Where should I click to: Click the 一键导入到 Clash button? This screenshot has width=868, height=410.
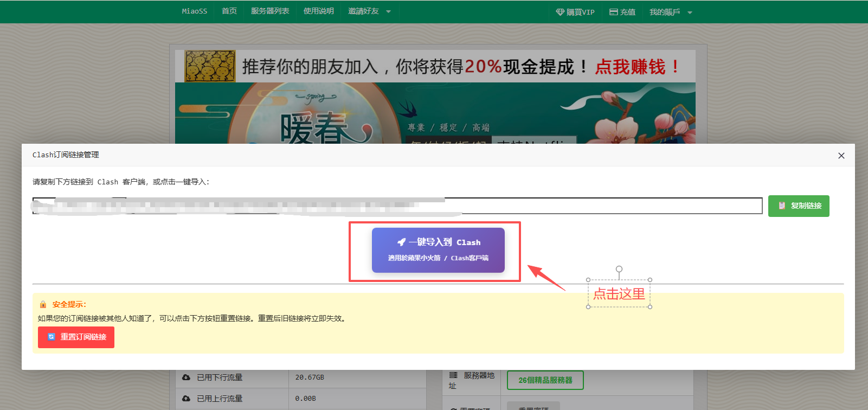438,250
